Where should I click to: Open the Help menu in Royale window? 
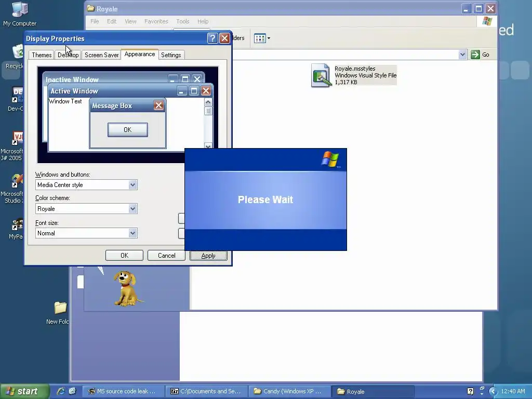(203, 21)
